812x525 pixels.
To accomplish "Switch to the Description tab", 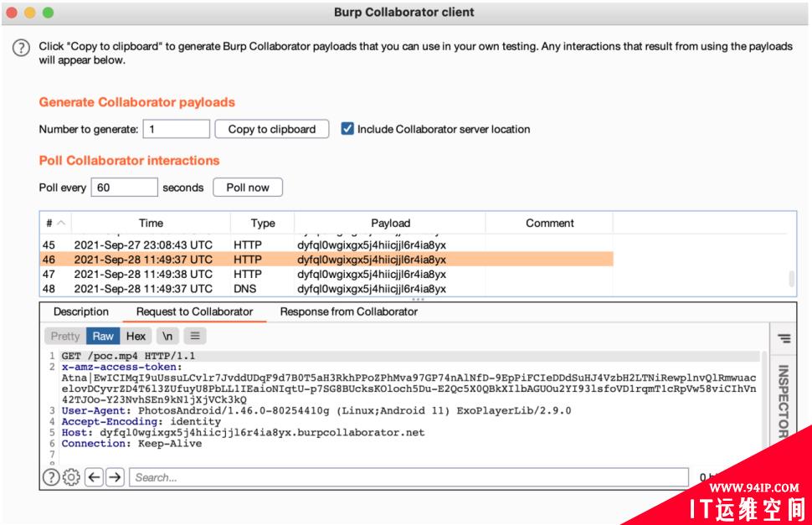I will click(81, 311).
